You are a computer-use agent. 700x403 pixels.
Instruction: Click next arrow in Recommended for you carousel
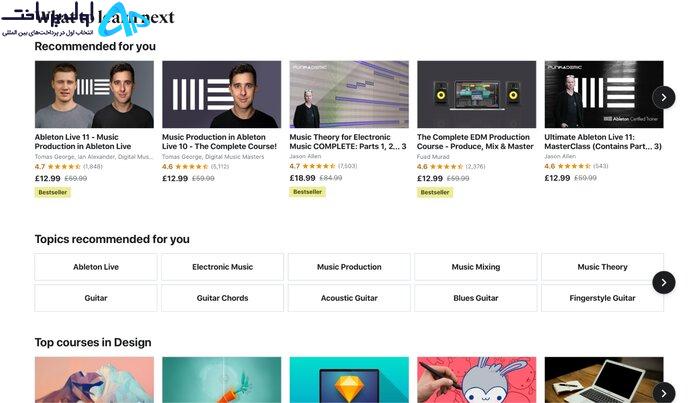(663, 97)
